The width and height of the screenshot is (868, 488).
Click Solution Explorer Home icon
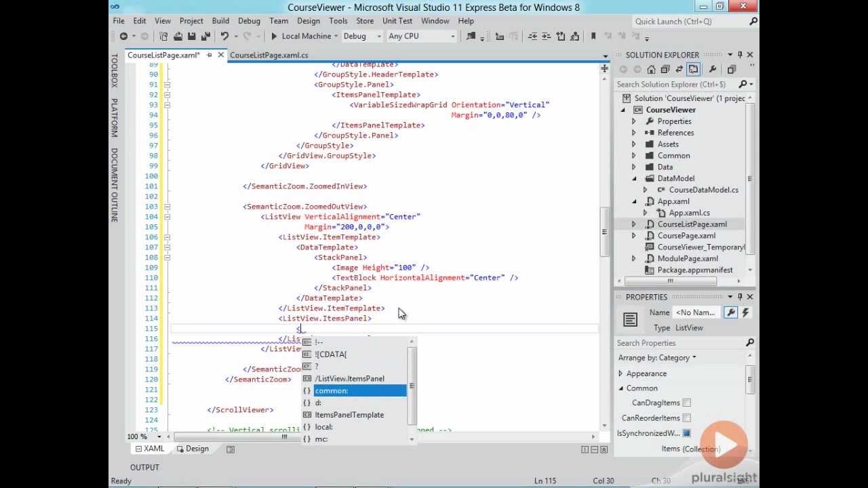pyautogui.click(x=651, y=69)
